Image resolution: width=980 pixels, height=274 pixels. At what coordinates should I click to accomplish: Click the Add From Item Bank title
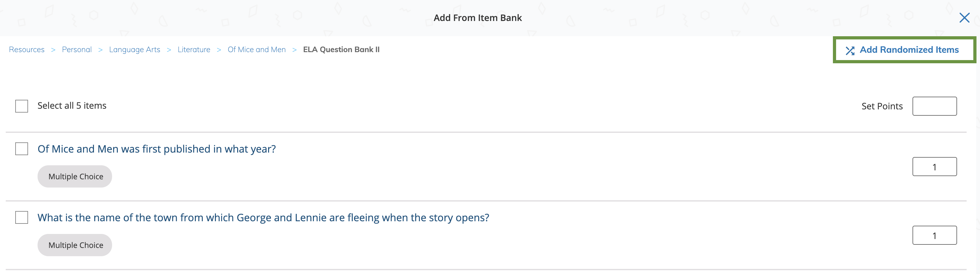point(478,17)
